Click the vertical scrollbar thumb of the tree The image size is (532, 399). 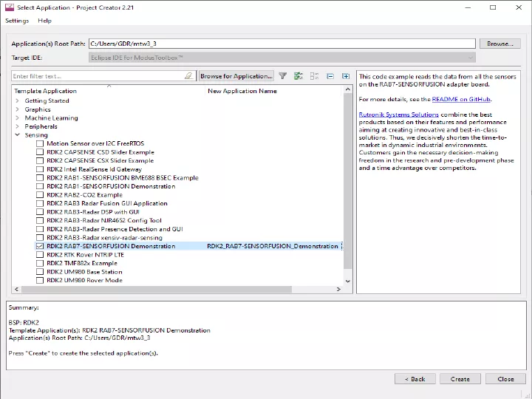tap(348, 181)
